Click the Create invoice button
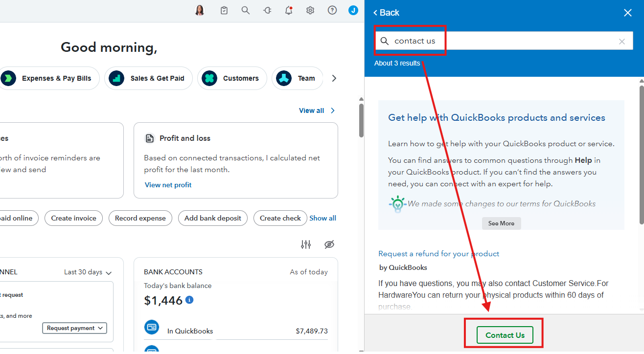This screenshot has height=354, width=644. point(74,218)
